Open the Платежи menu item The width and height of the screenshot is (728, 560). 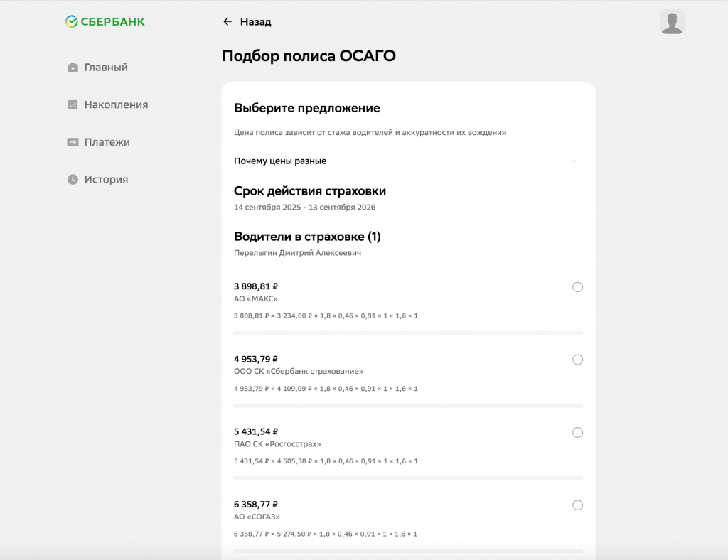(107, 142)
